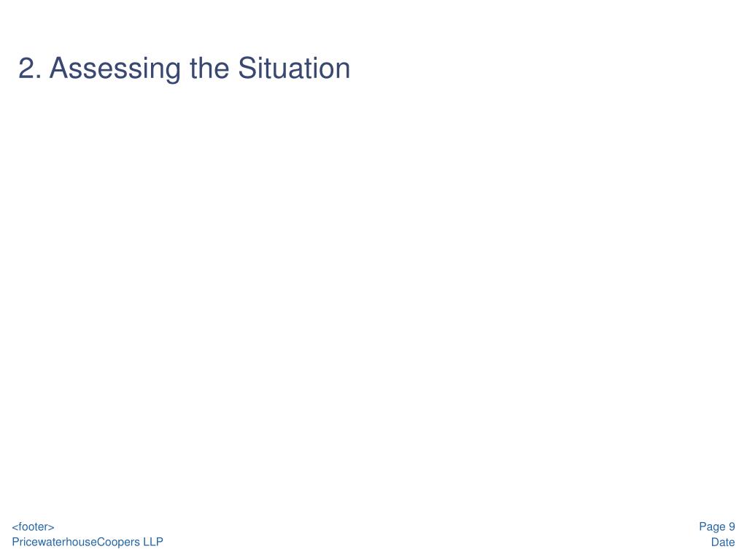Select the Date placeholder in footer
The width and height of the screenshot is (747, 560).
coord(723,542)
